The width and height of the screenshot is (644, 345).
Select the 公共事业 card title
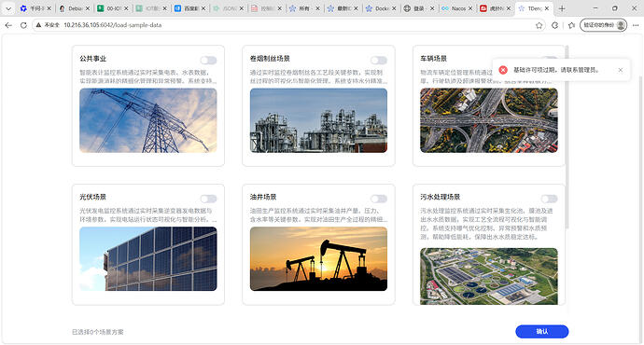(92, 59)
